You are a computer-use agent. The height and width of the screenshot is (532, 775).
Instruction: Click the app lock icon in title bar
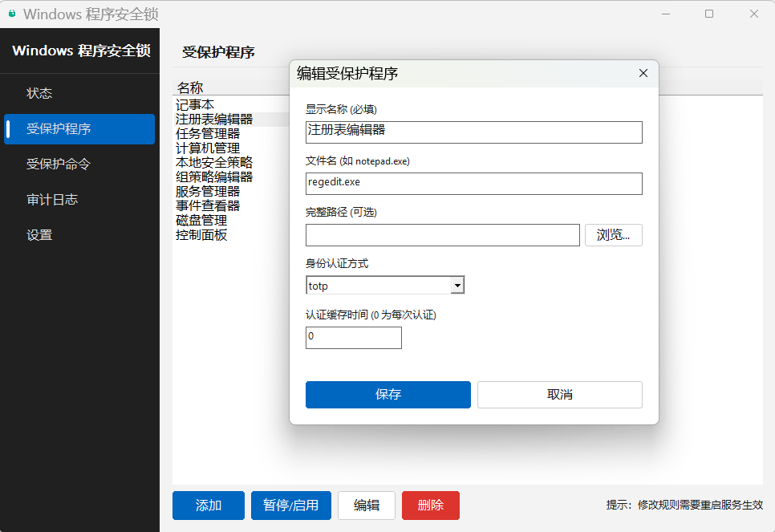(12, 14)
